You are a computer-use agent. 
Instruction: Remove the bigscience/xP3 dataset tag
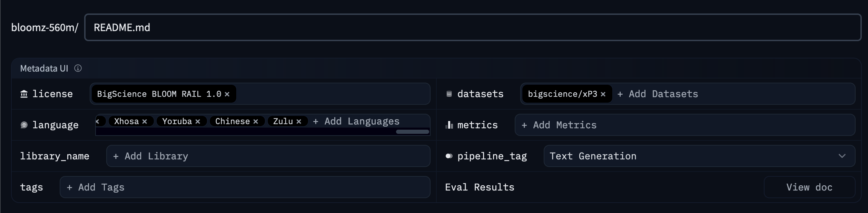pyautogui.click(x=603, y=94)
